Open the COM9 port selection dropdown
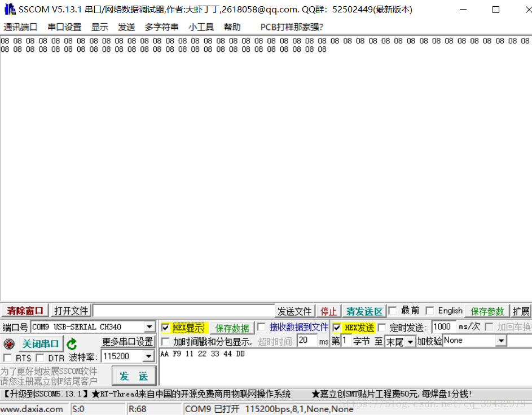The height and width of the screenshot is (415, 532). pos(151,327)
